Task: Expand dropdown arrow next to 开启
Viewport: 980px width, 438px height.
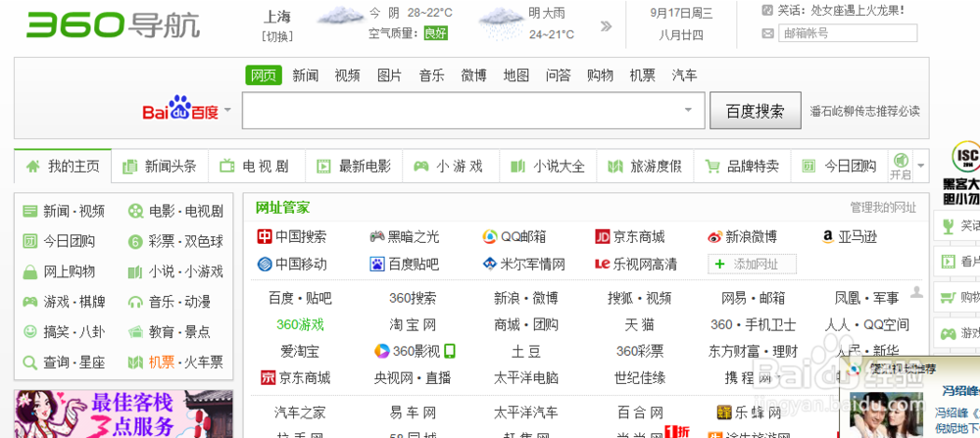Action: click(x=920, y=167)
